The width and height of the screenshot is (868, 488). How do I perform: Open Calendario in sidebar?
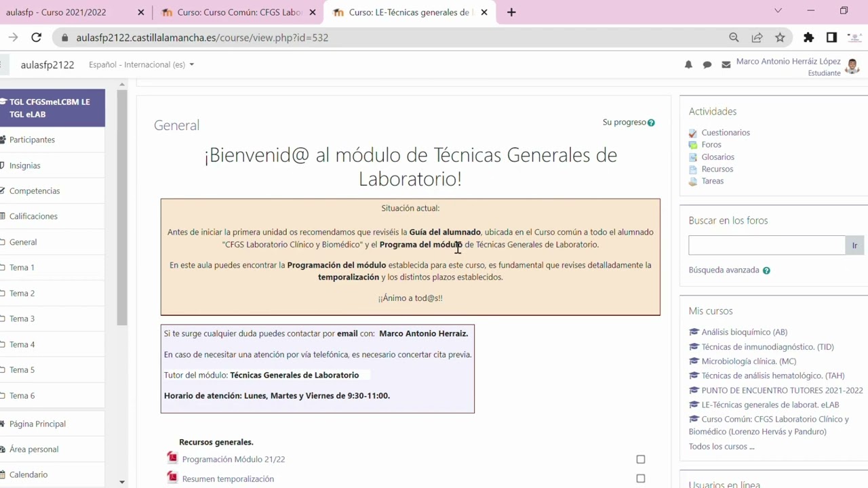click(x=28, y=474)
